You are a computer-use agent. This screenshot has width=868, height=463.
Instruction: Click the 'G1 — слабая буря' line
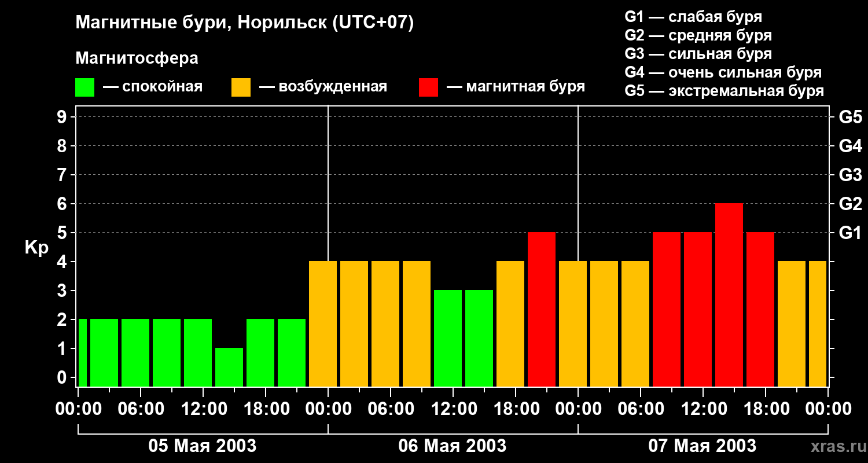pyautogui.click(x=693, y=17)
